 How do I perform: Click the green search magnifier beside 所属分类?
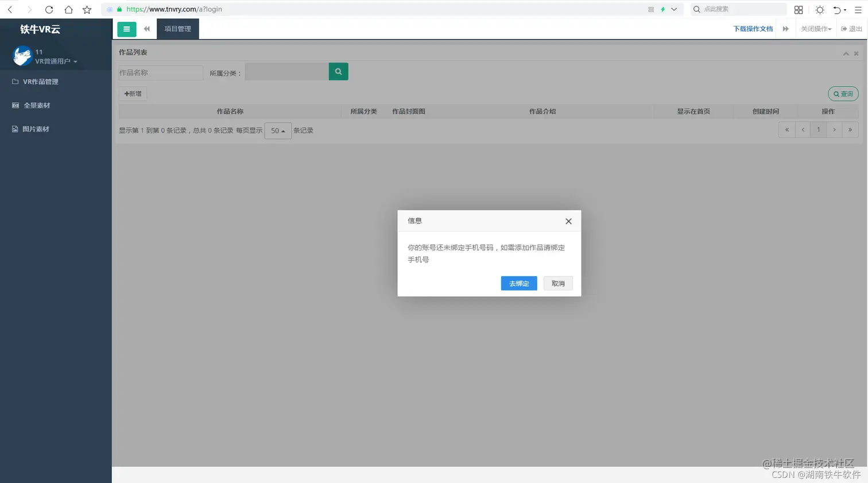pyautogui.click(x=338, y=71)
